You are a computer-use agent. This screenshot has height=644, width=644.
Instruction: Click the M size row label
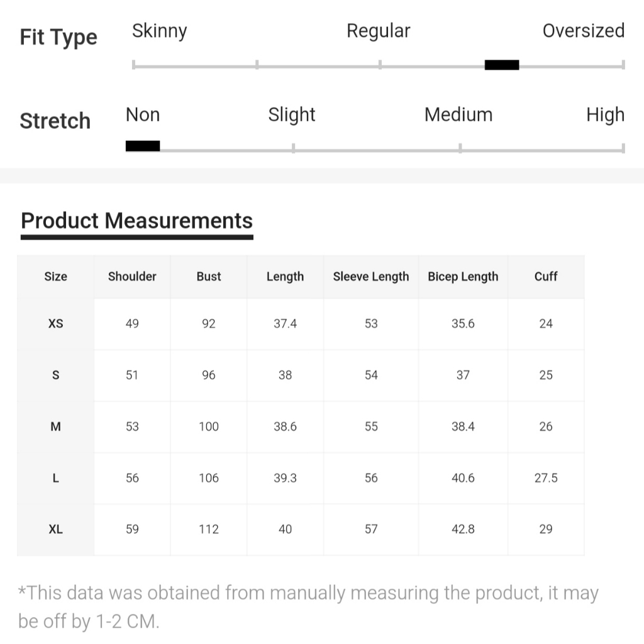[56, 426]
